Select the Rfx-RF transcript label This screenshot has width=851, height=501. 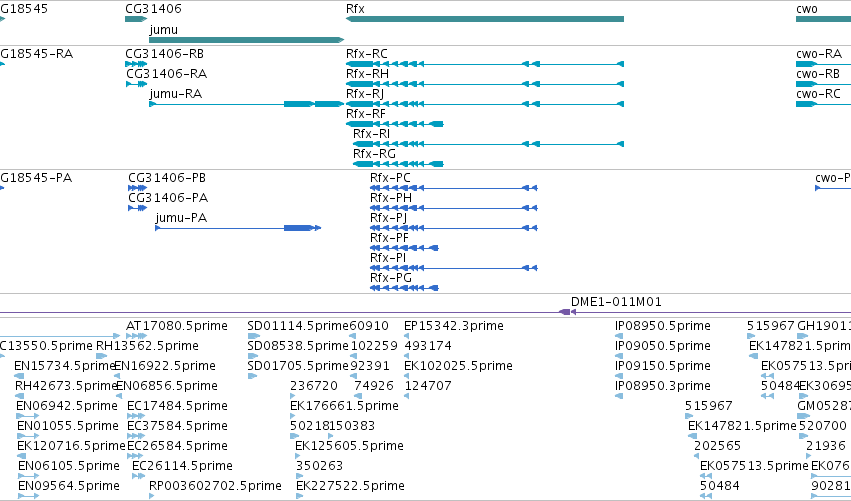click(366, 114)
